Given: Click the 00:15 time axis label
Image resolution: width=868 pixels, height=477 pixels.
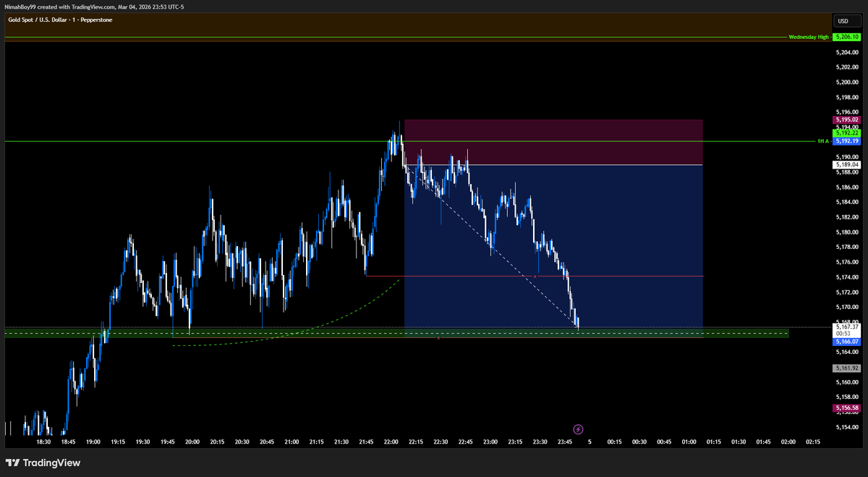Looking at the screenshot, I should (615, 442).
